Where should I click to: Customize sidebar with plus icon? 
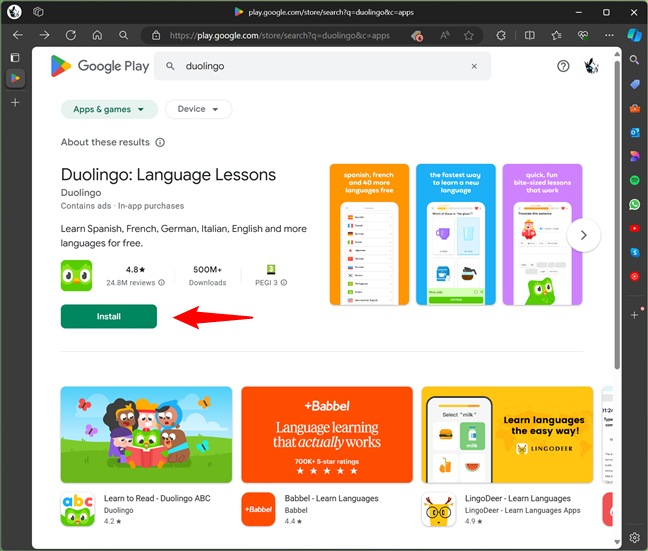[x=635, y=315]
